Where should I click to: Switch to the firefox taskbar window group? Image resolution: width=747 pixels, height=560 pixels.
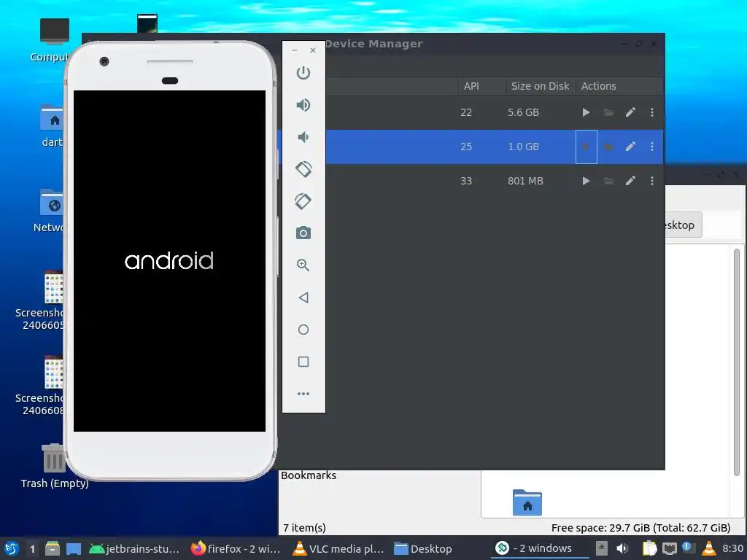[x=236, y=548]
